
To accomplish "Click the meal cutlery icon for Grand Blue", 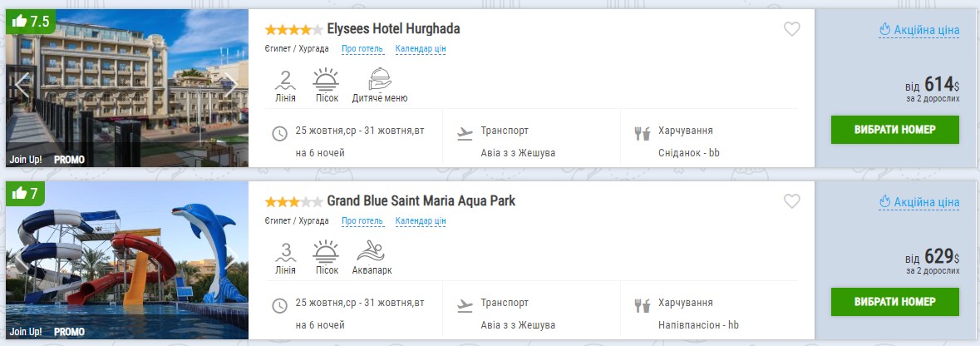I will coord(643,305).
